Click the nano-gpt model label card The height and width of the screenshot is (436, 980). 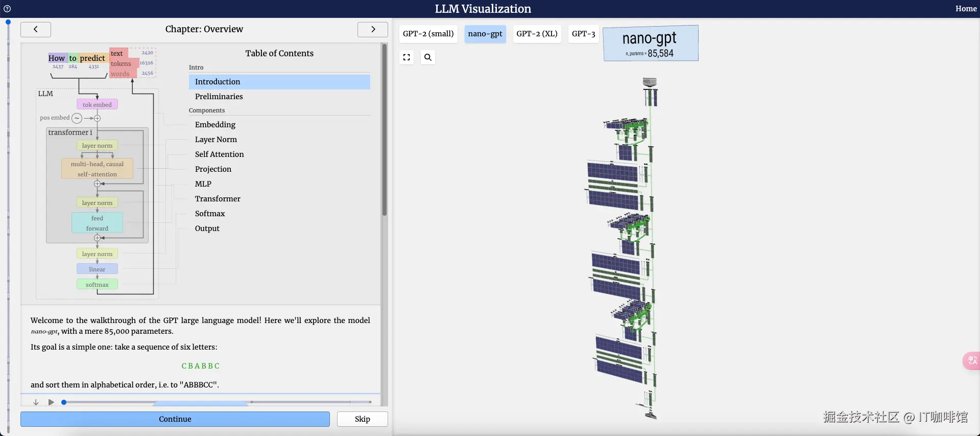[651, 43]
